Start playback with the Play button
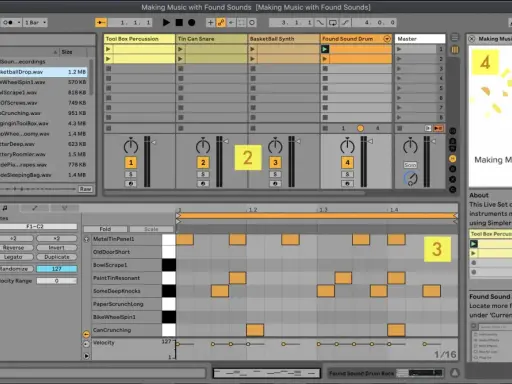Screen dimensions: 512x384 166,23
